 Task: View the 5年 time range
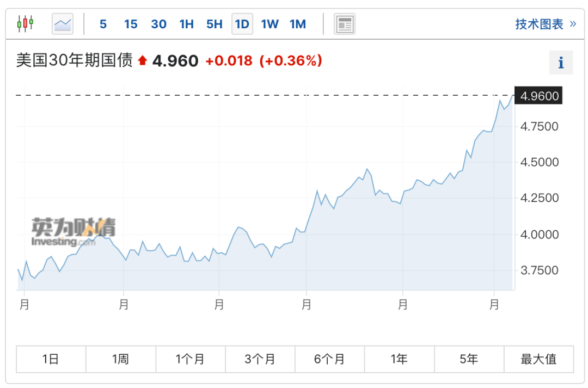(x=469, y=359)
